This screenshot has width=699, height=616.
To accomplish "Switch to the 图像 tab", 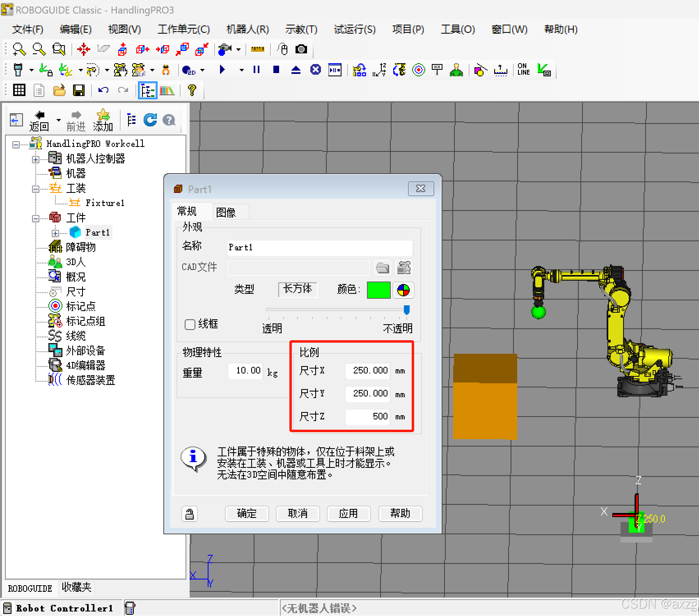I will coord(226,213).
